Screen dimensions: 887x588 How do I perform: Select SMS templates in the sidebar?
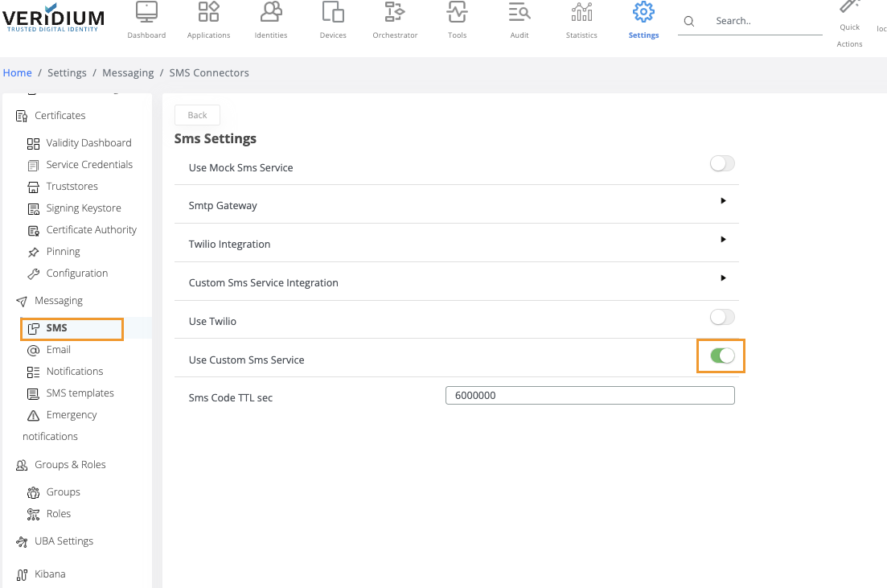pos(80,393)
